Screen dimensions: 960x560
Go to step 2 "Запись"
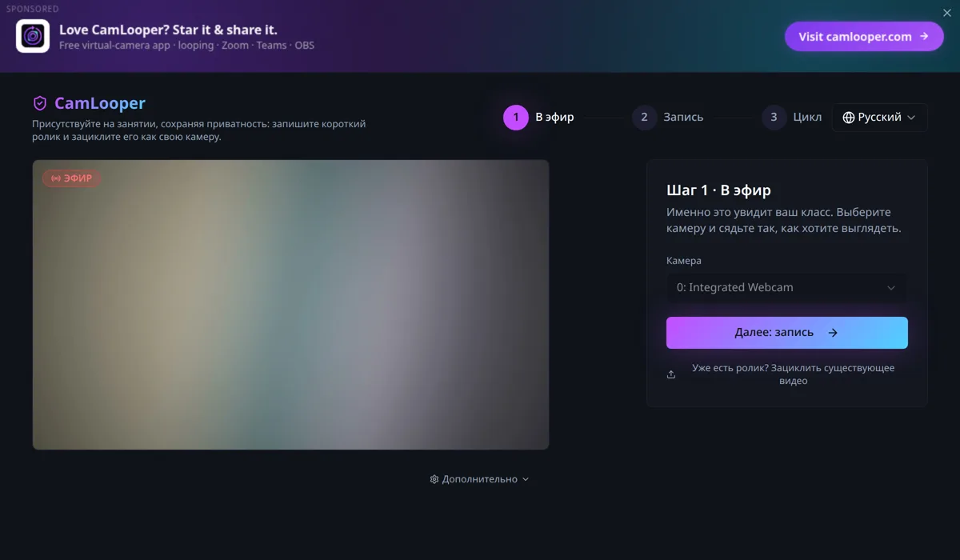pos(667,117)
